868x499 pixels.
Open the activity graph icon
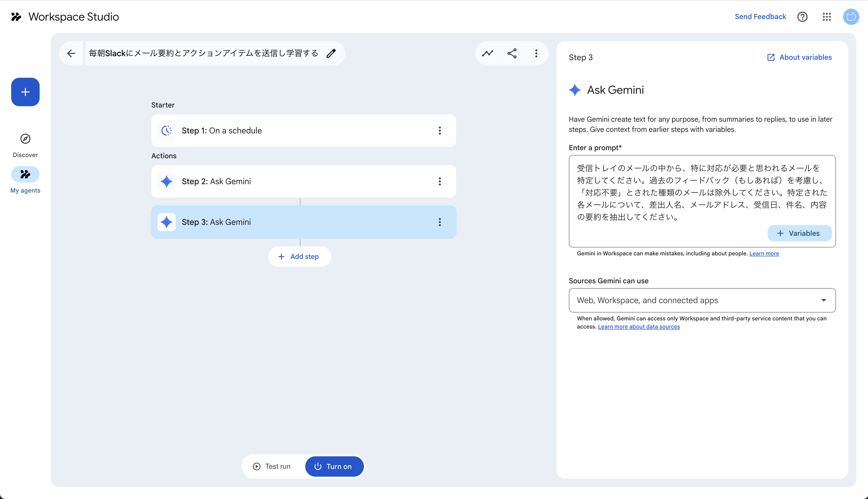pyautogui.click(x=487, y=53)
